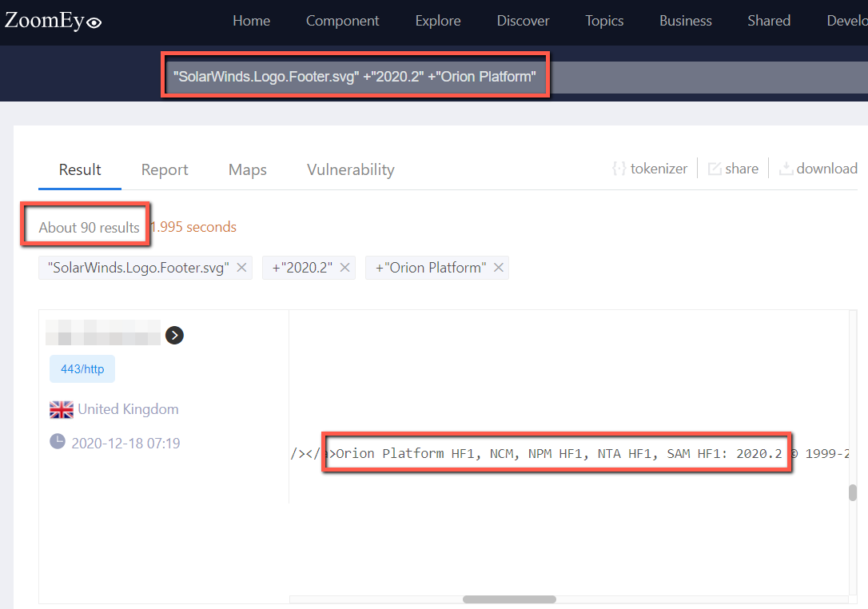This screenshot has width=868, height=609.
Task: Click the Orion Platform HF1 banner text
Action: click(559, 453)
